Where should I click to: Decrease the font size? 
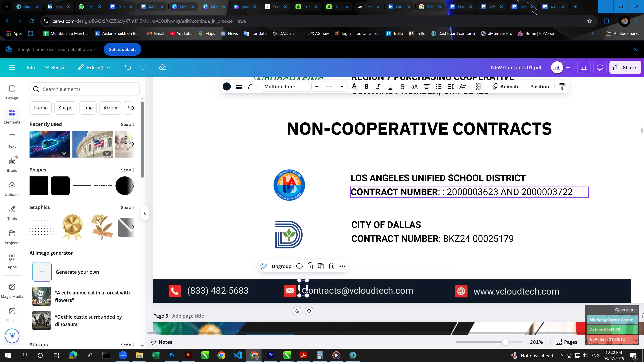(317, 87)
